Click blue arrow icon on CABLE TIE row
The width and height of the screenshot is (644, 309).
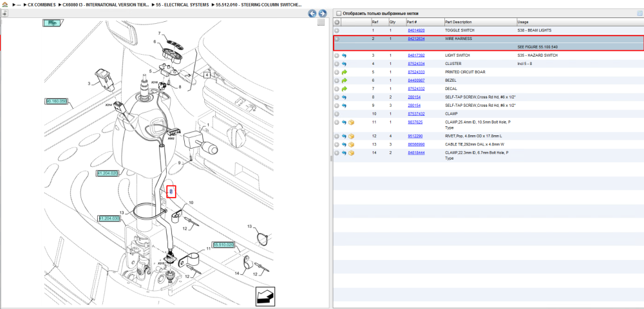point(344,144)
